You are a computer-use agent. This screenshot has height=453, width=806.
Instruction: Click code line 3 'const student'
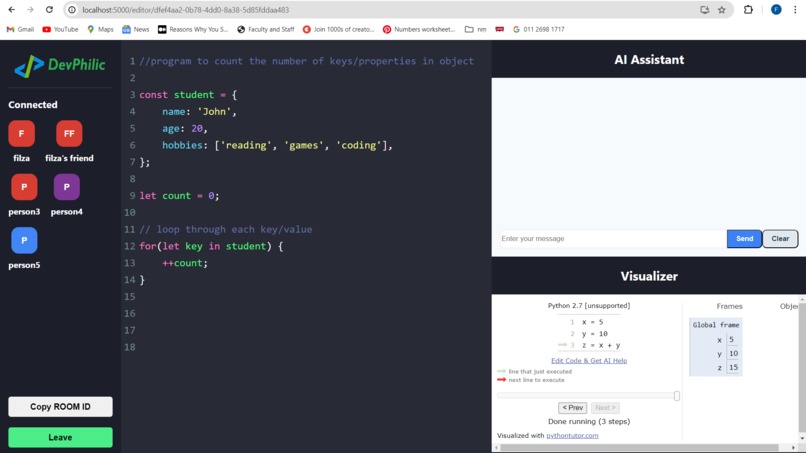click(188, 95)
